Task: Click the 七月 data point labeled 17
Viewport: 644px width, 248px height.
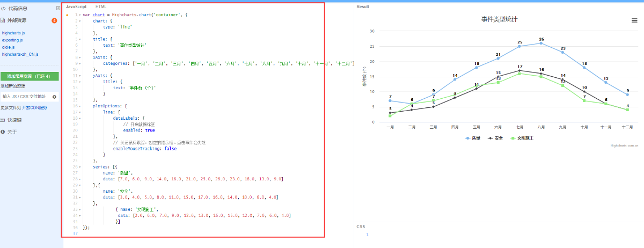Action: (x=519, y=70)
